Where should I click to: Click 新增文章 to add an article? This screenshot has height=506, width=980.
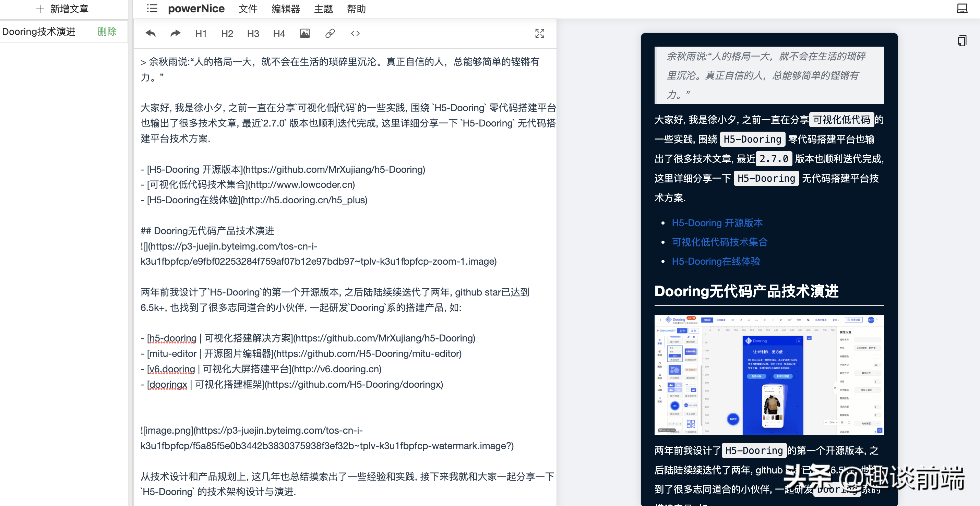click(x=69, y=9)
